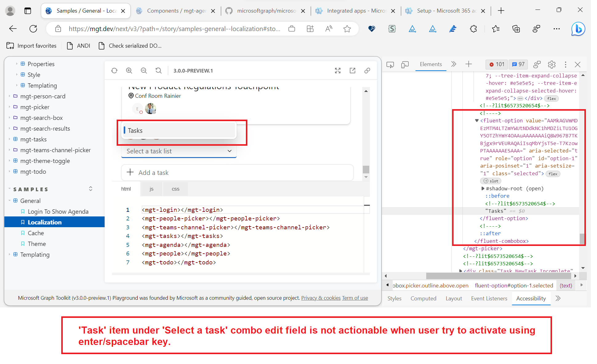Collapse the fluent-option element node
597x364 pixels.
tap(477, 121)
